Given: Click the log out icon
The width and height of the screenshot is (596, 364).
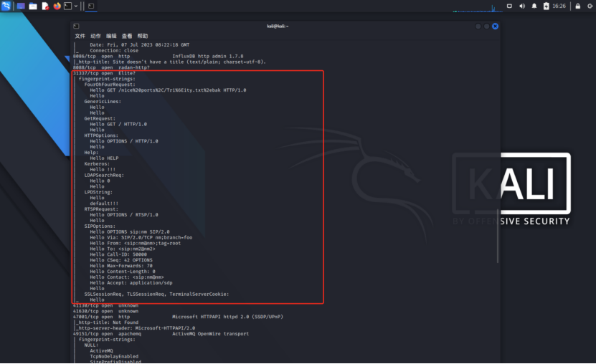Looking at the screenshot, I should 590,6.
